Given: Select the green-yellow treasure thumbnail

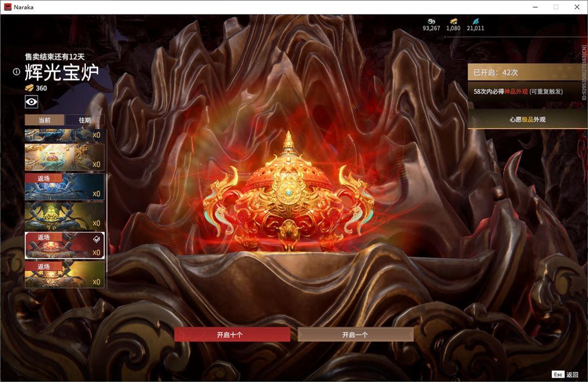Looking at the screenshot, I should click(64, 216).
